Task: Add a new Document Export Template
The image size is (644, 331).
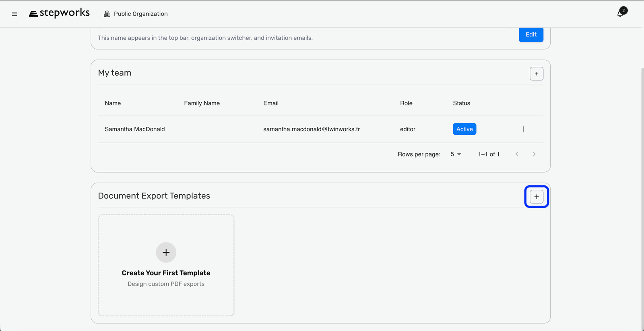Action: [537, 197]
